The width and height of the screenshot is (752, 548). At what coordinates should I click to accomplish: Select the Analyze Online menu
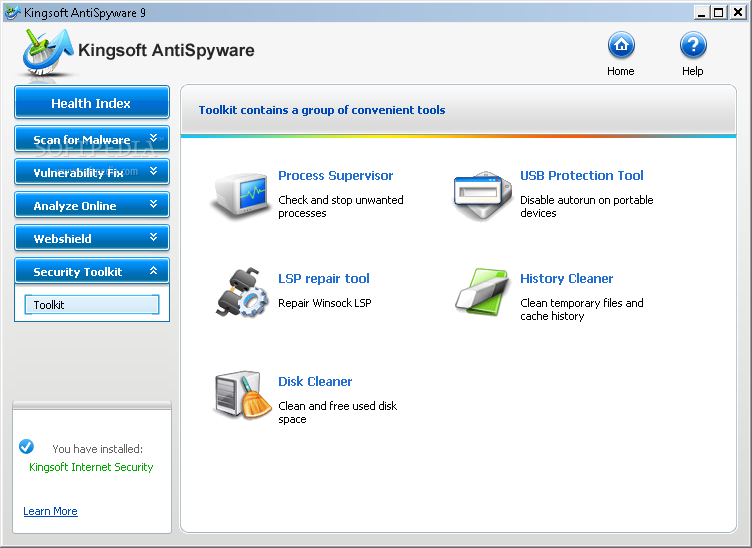pos(92,205)
